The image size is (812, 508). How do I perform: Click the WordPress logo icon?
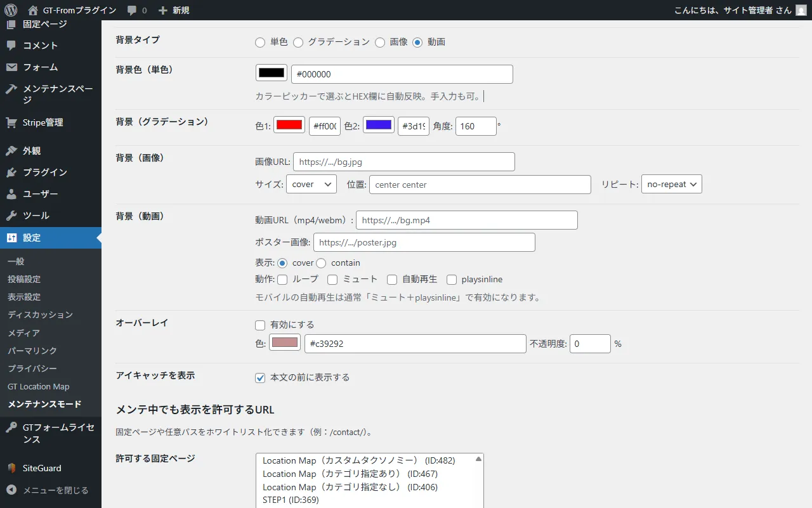coord(11,10)
